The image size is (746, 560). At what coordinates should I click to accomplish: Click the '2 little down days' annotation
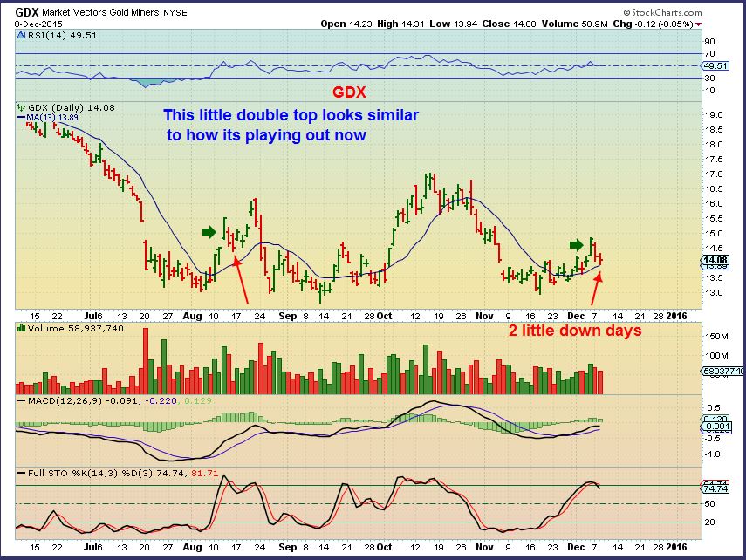[x=575, y=331]
